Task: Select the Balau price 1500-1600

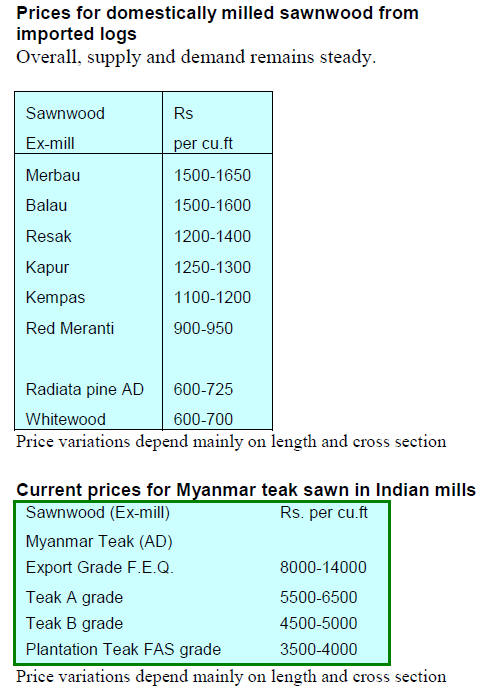Action: [212, 205]
